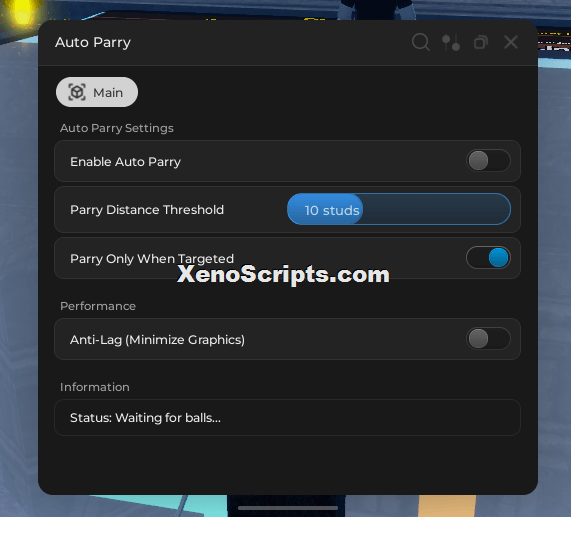This screenshot has height=547, width=571.
Task: Click the Status Waiting for balls box
Action: pyautogui.click(x=287, y=417)
